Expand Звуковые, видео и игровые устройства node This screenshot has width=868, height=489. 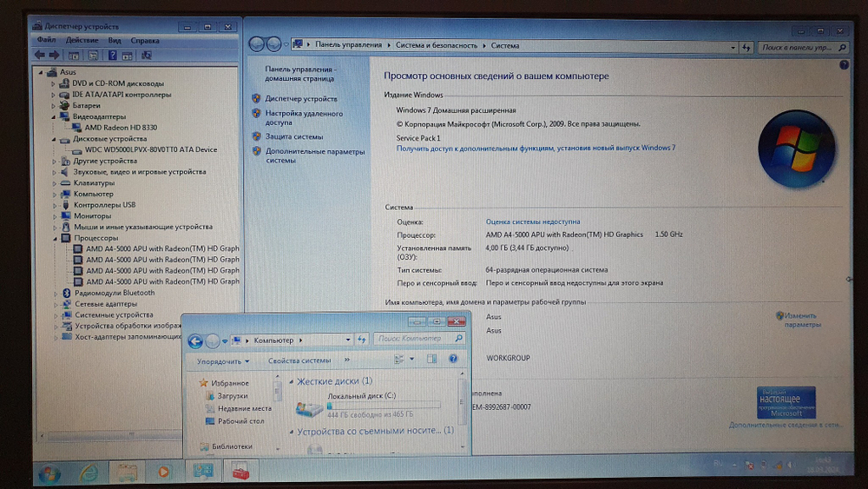54,173
